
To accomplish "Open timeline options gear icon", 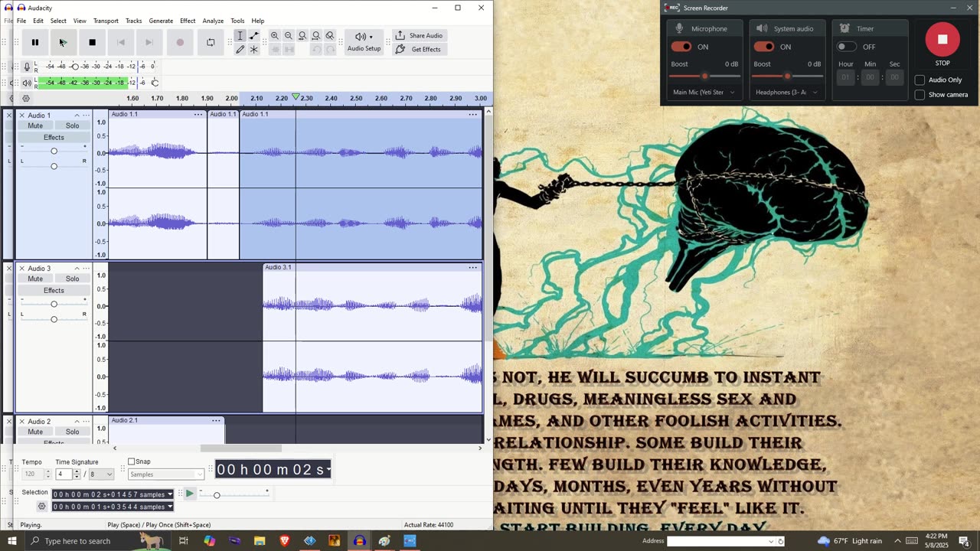I will [25, 99].
